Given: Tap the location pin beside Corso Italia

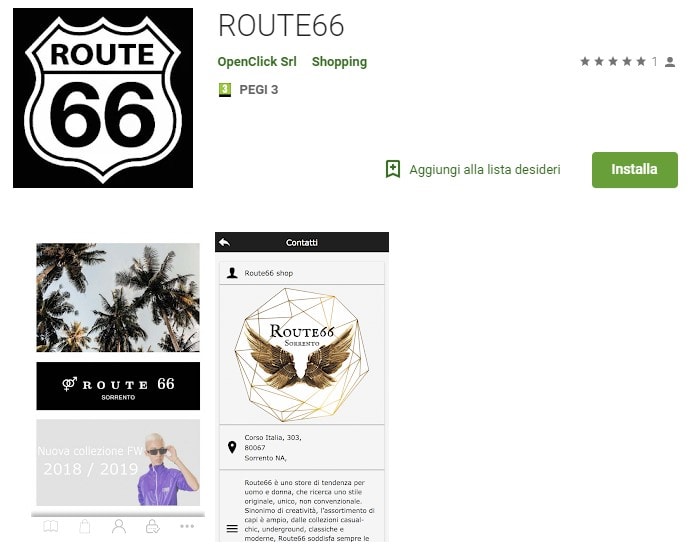Looking at the screenshot, I should [232, 447].
